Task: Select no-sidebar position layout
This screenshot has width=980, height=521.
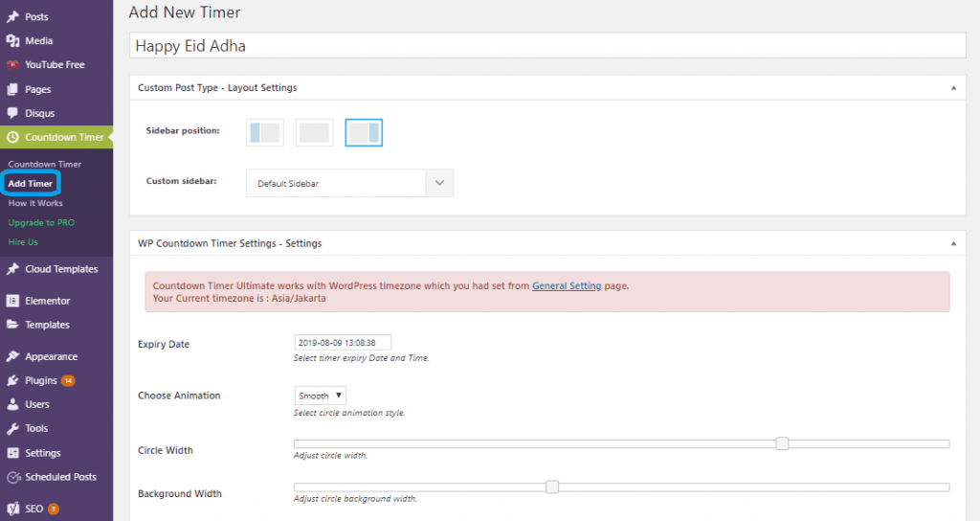Action: pyautogui.click(x=314, y=132)
